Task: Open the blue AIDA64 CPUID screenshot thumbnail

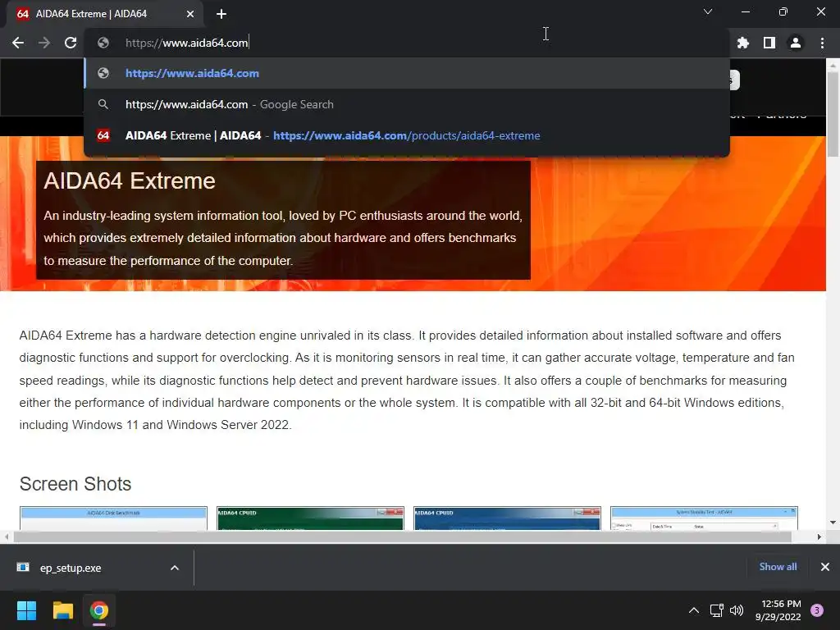Action: (507, 518)
